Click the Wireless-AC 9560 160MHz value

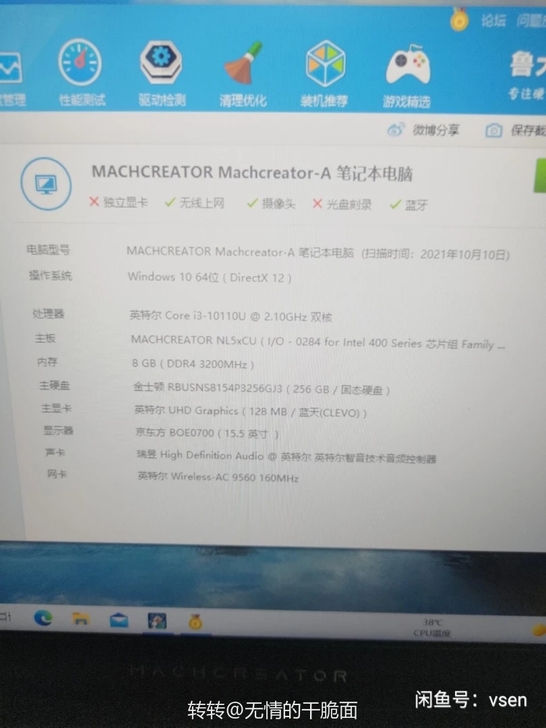pyautogui.click(x=218, y=476)
